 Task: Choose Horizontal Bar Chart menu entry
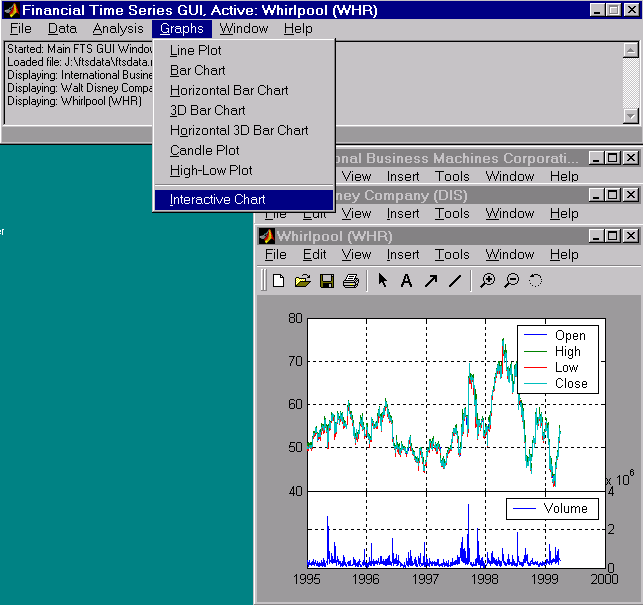[245, 90]
